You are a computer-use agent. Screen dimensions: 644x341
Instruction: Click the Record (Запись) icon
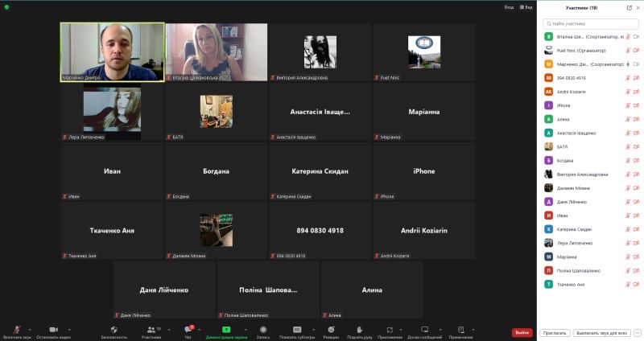(262, 330)
